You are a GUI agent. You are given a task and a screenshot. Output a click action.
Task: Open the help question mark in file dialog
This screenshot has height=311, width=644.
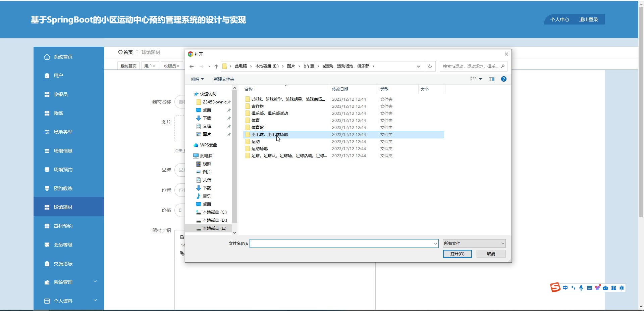click(x=503, y=79)
